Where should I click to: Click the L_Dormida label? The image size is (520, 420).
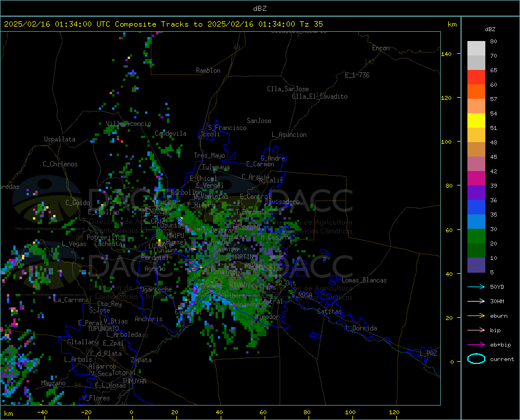361,328
